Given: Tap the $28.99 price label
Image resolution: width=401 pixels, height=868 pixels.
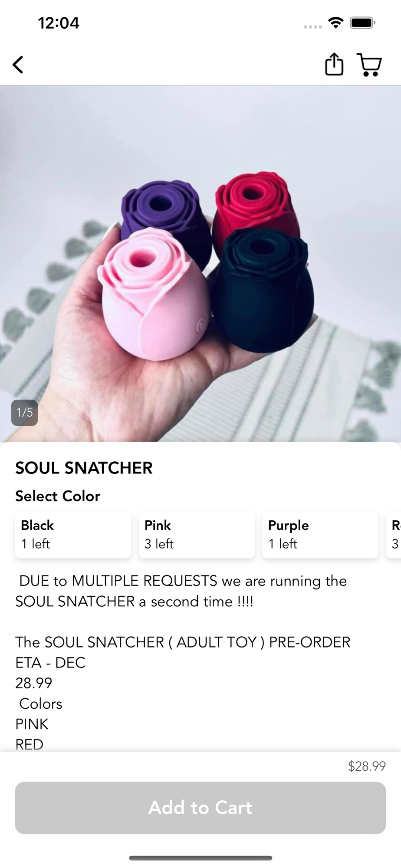Looking at the screenshot, I should click(x=367, y=766).
